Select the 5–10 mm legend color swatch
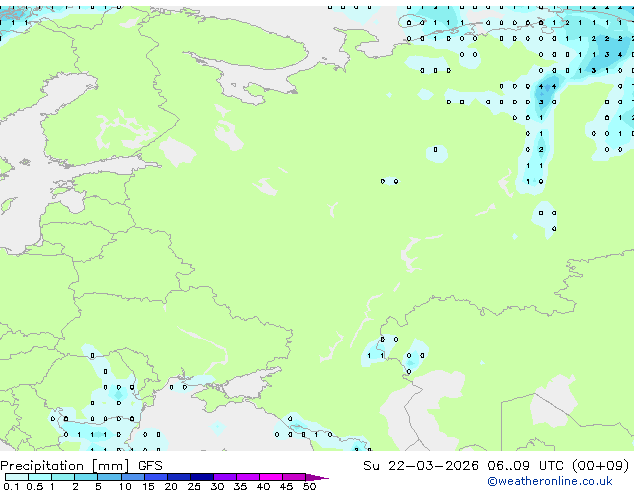This screenshot has height=490, width=634. pos(109,477)
